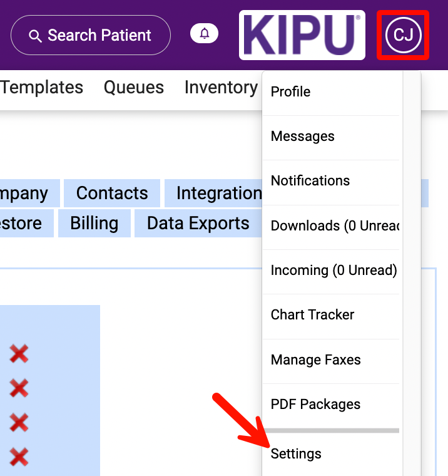Select Settings in the user menu
Image resolution: width=448 pixels, height=476 pixels.
point(296,453)
